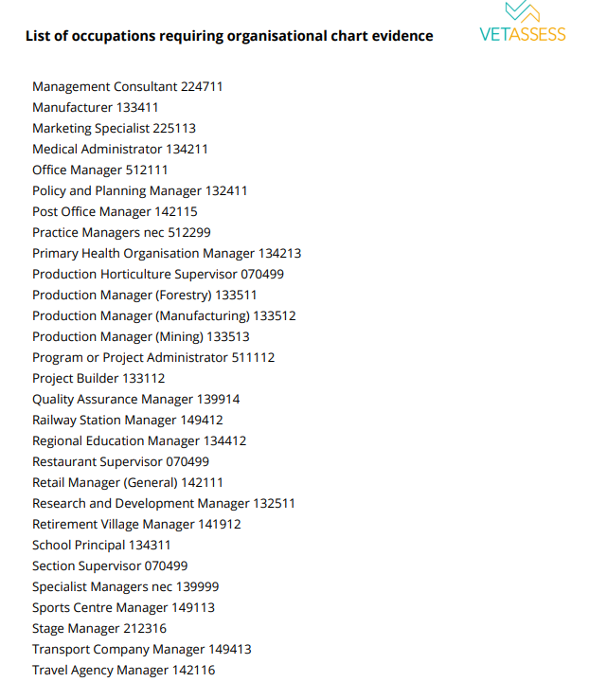Select Quality Assurance Manager 139914 line
Viewport: 589px width, 700px height.
coord(136,399)
